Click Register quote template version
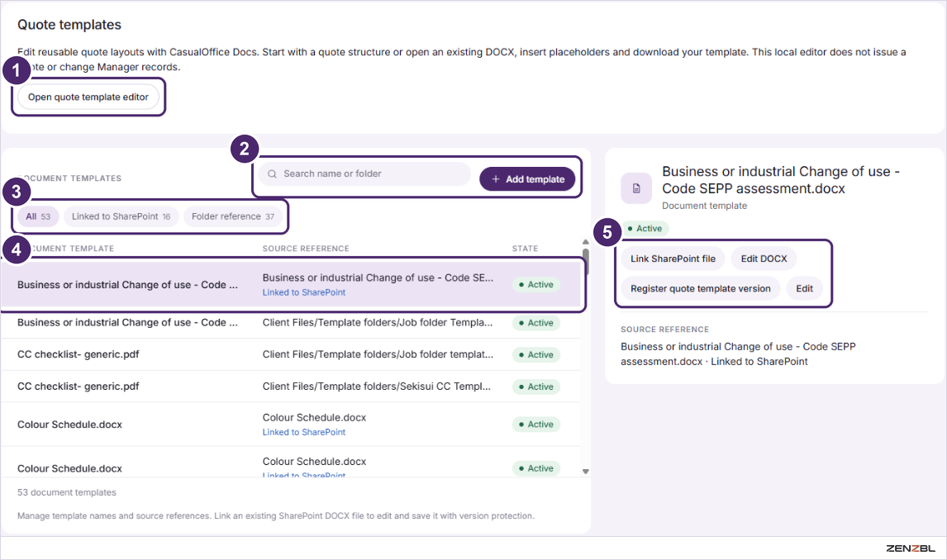The width and height of the screenshot is (947, 560). tap(701, 288)
